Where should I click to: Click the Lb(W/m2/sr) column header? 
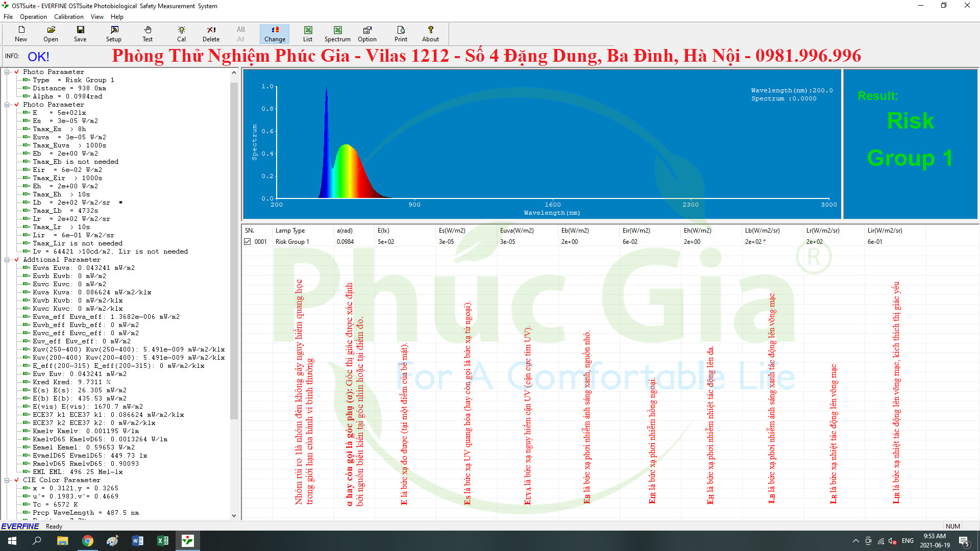[x=773, y=231]
